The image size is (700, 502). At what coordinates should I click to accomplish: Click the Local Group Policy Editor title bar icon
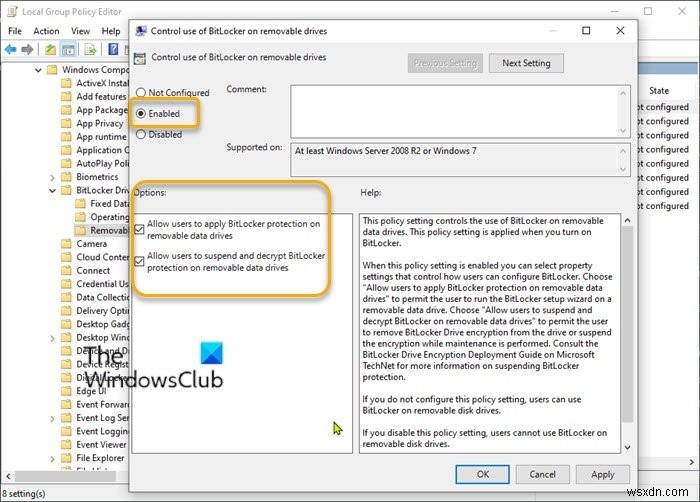click(12, 12)
